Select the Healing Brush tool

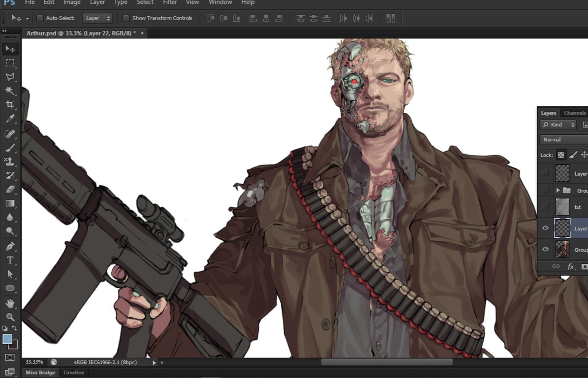10,133
